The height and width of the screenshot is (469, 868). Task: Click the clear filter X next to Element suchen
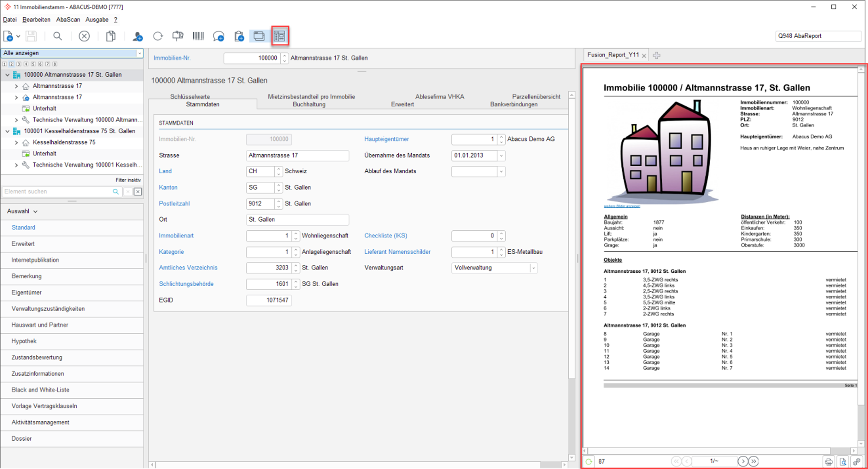pyautogui.click(x=128, y=191)
